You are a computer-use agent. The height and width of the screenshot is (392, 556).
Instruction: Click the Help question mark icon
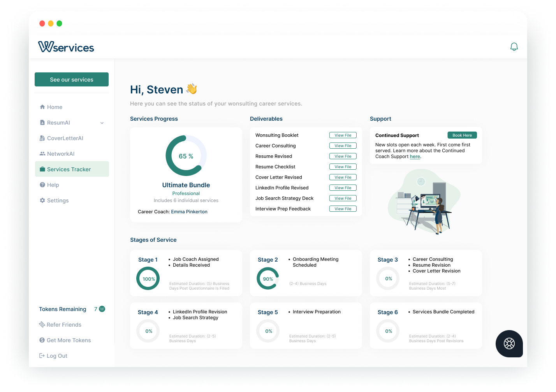tap(42, 185)
